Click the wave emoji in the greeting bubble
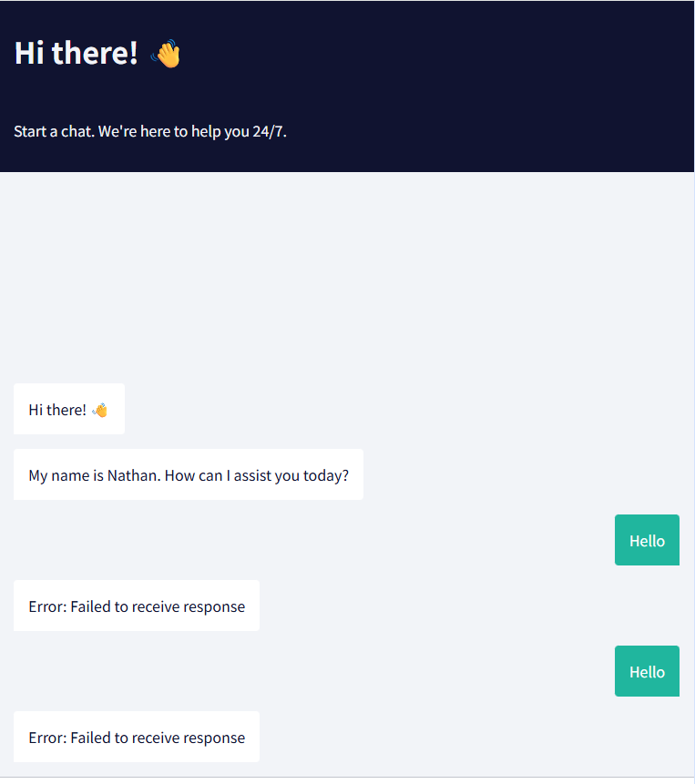The image size is (695, 784). (100, 410)
